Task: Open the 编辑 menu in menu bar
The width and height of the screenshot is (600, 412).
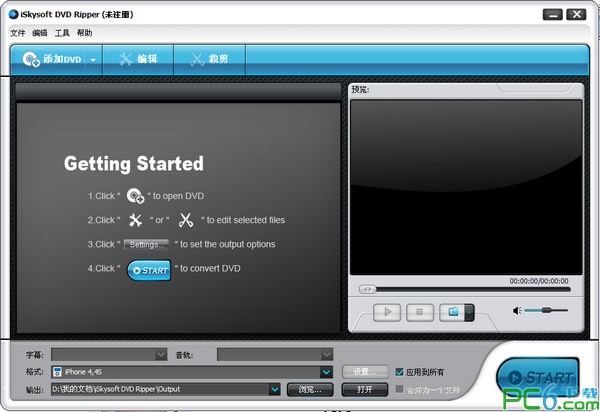Action: 40,33
